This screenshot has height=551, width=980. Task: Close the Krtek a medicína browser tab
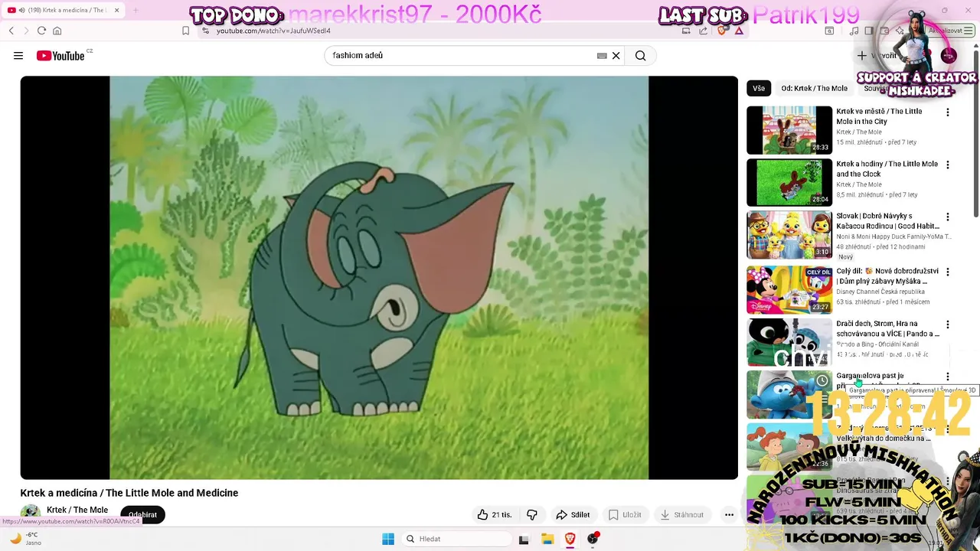click(117, 10)
